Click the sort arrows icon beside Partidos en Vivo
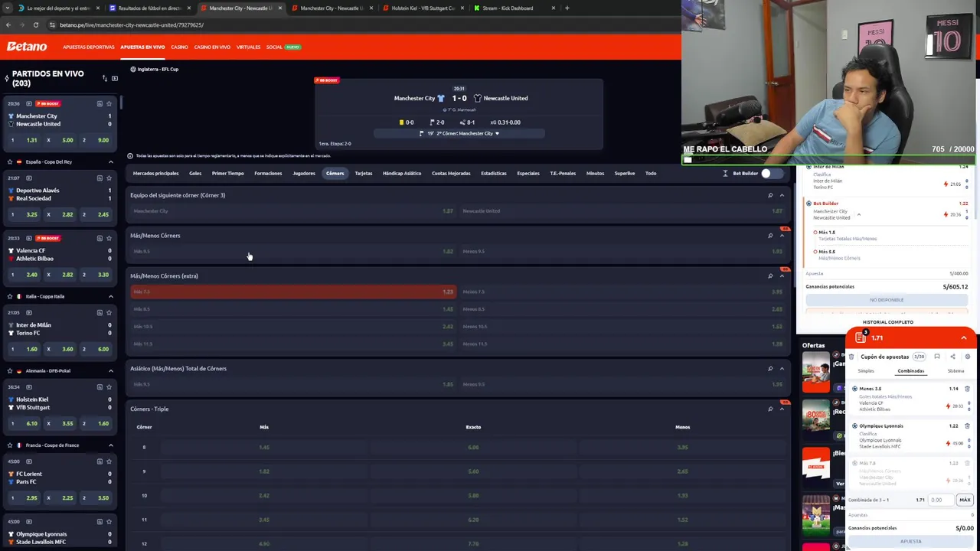Image resolution: width=980 pixels, height=551 pixels. [105, 78]
